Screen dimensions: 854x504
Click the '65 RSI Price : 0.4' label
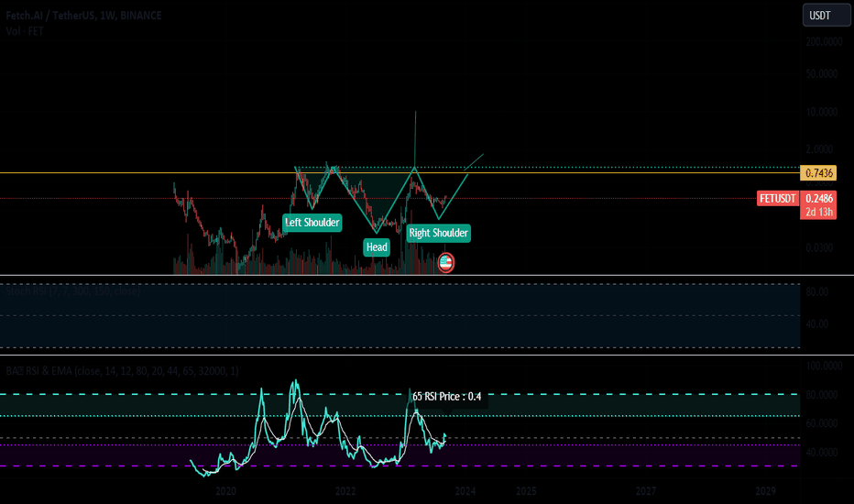click(x=446, y=396)
